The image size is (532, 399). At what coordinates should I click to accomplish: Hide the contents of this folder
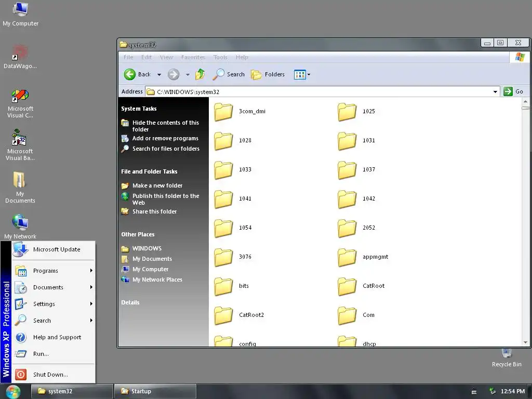160,126
